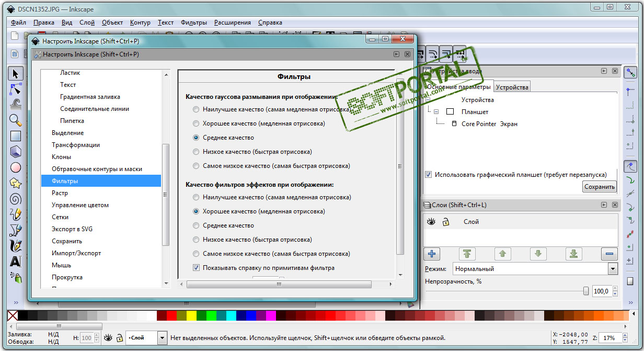
Task: Toggle status bar layer visibility eye
Action: coord(108,338)
